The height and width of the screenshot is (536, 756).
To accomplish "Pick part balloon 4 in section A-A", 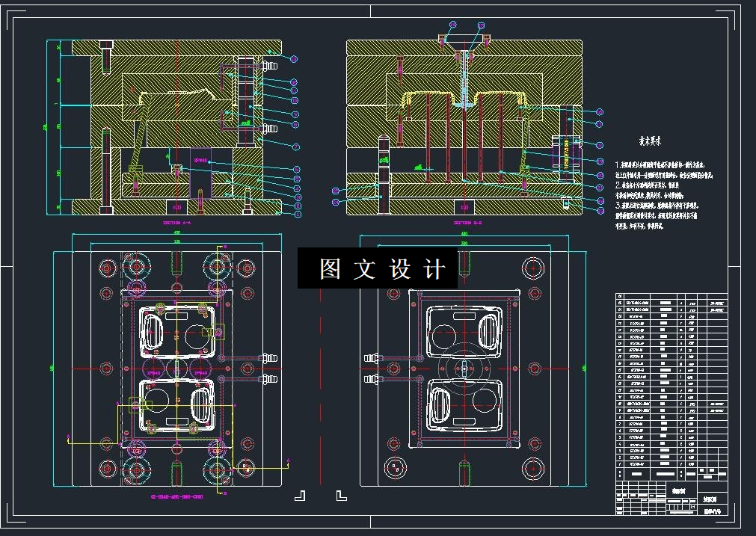I will click(298, 188).
